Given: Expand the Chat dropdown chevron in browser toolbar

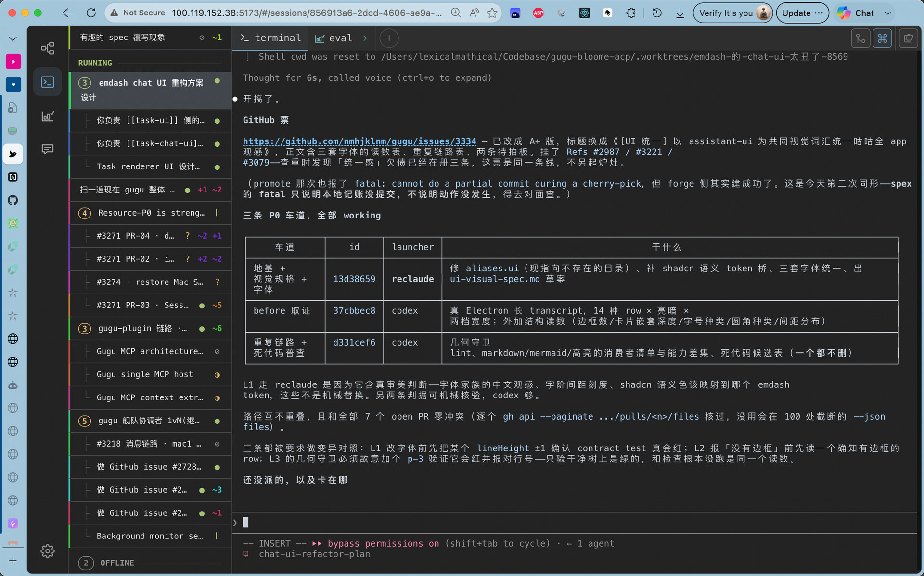Looking at the screenshot, I should pyautogui.click(x=888, y=13).
